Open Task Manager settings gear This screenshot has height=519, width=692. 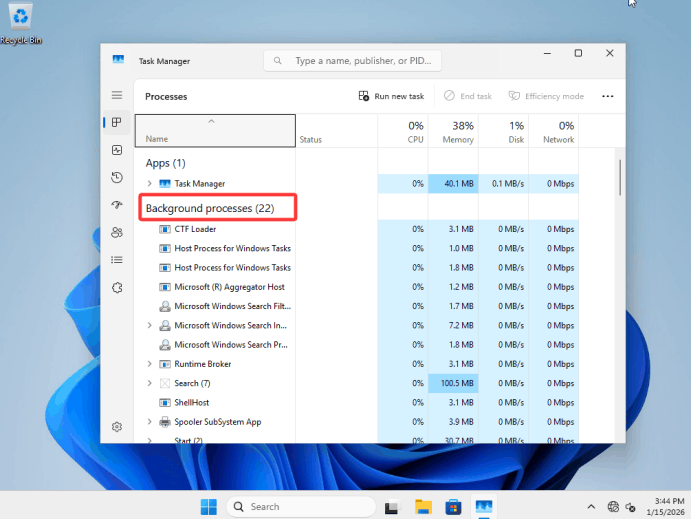(x=117, y=426)
